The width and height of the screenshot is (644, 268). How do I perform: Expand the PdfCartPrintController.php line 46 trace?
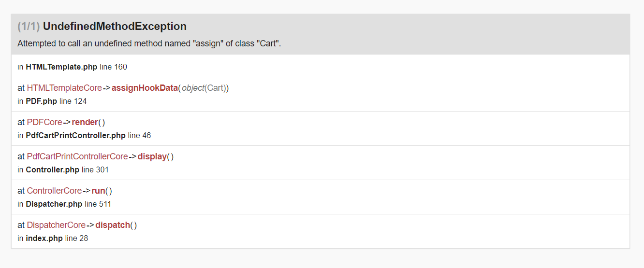[x=84, y=136]
